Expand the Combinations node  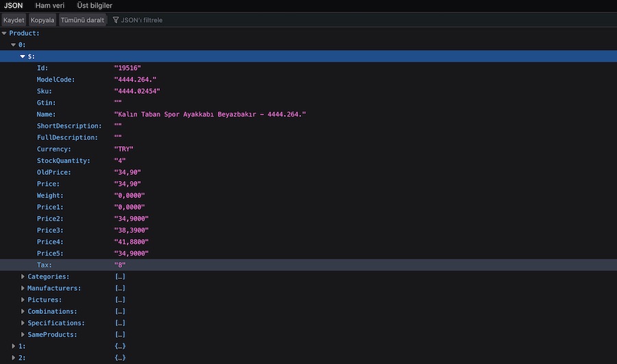pos(23,311)
